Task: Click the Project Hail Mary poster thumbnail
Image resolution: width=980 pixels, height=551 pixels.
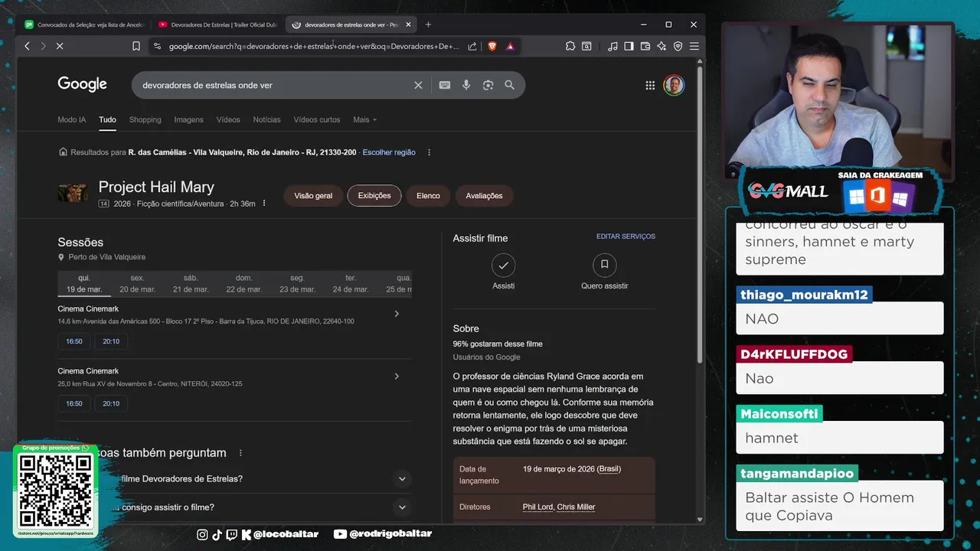Action: point(73,193)
